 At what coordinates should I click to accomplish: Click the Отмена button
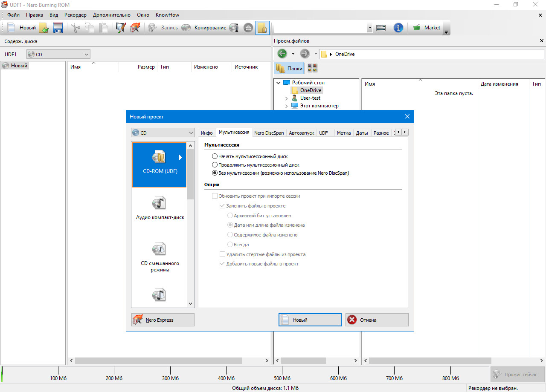click(377, 320)
